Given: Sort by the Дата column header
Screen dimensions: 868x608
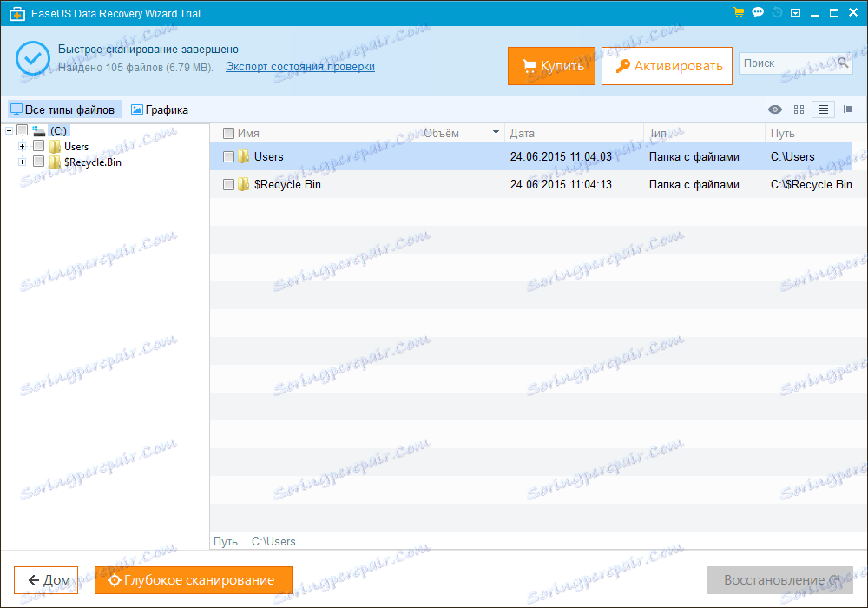Looking at the screenshot, I should tap(522, 133).
